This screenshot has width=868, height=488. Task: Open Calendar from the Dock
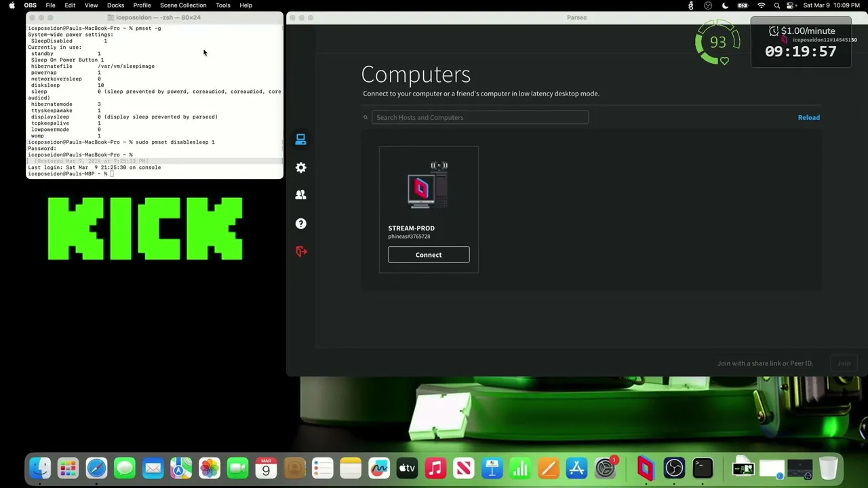coord(266,468)
